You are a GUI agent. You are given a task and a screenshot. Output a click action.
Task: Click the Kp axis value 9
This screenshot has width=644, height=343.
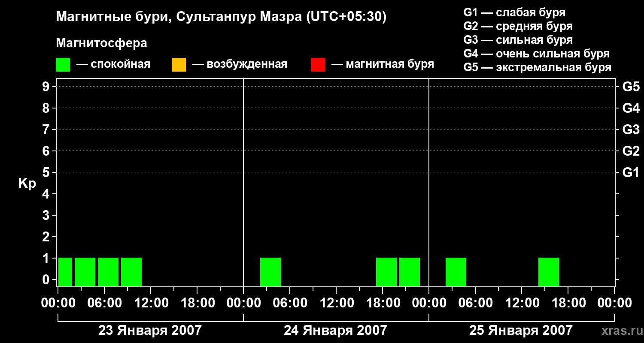pos(47,87)
